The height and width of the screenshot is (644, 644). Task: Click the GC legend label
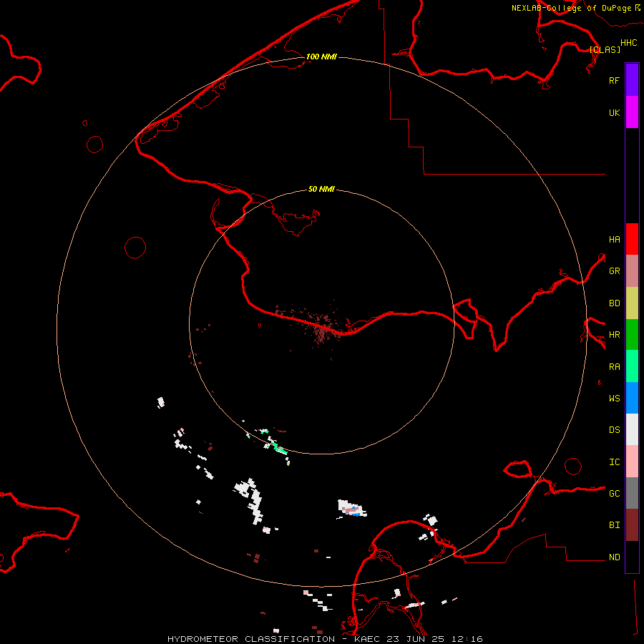coord(614,494)
